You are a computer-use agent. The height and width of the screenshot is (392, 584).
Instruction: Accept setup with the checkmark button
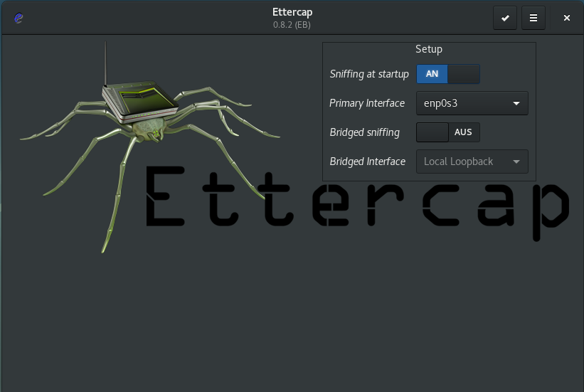point(505,18)
